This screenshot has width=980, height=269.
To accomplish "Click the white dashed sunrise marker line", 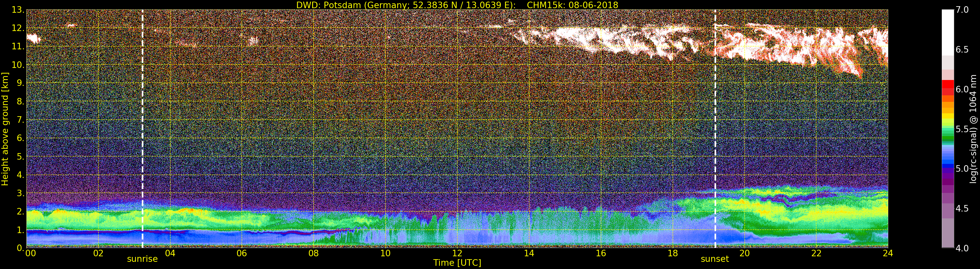I will [142, 129].
